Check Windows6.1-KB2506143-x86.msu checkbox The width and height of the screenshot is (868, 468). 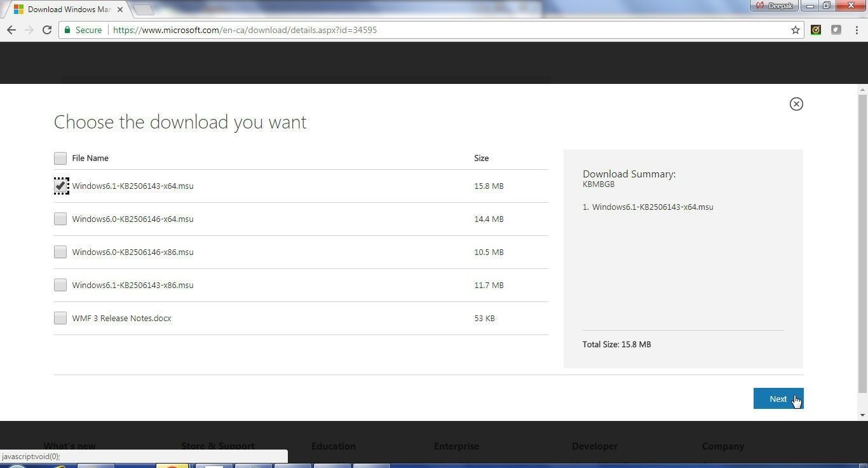(x=60, y=285)
